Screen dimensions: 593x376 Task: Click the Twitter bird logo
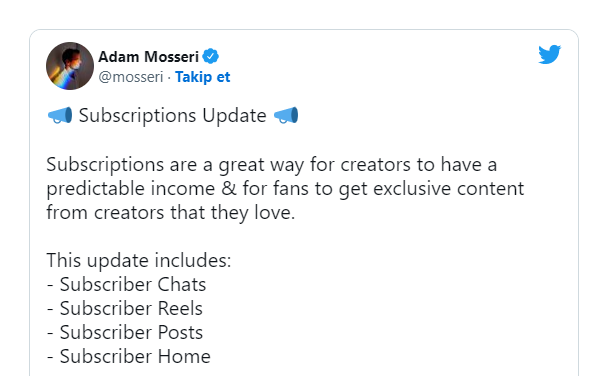click(550, 54)
